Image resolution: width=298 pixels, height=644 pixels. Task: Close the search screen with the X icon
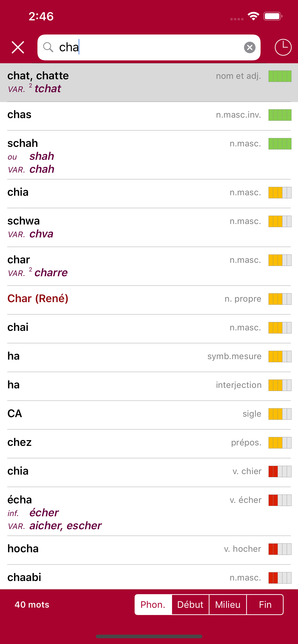pyautogui.click(x=18, y=47)
